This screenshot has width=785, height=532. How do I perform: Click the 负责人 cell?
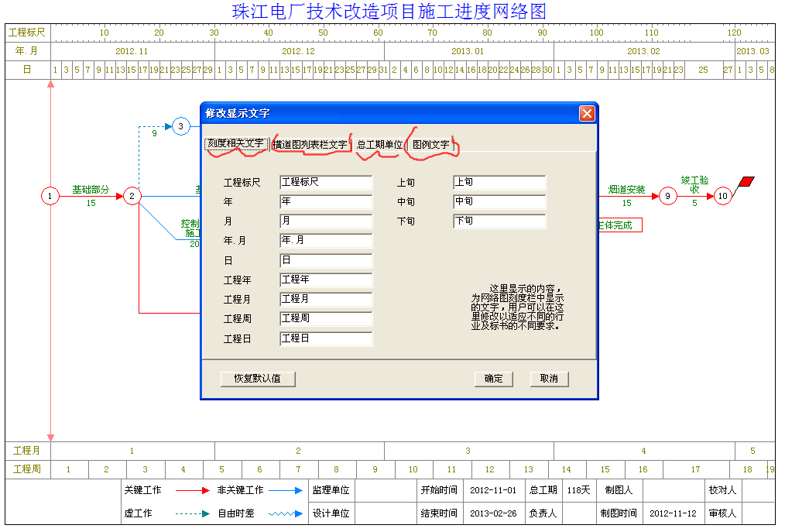tap(543, 513)
